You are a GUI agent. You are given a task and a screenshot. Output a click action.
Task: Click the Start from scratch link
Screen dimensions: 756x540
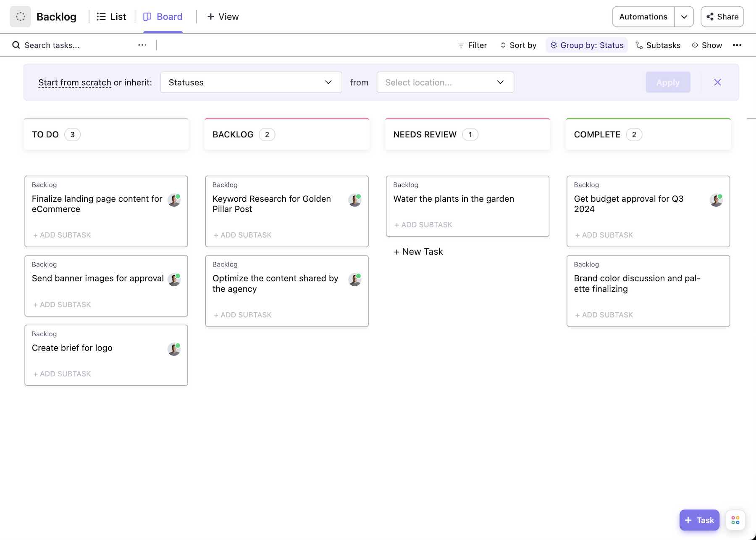(75, 82)
